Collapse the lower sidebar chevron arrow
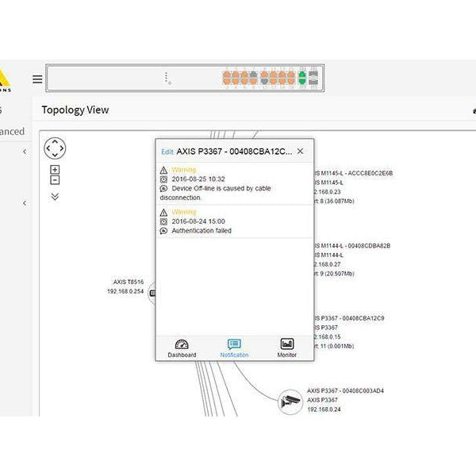Image resolution: width=476 pixels, height=476 pixels. [x=24, y=203]
